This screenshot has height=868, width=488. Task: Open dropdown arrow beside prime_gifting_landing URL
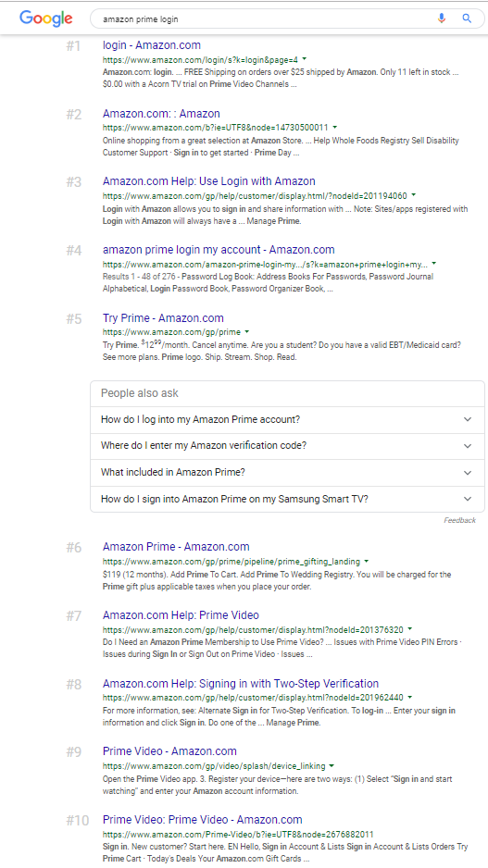366,561
